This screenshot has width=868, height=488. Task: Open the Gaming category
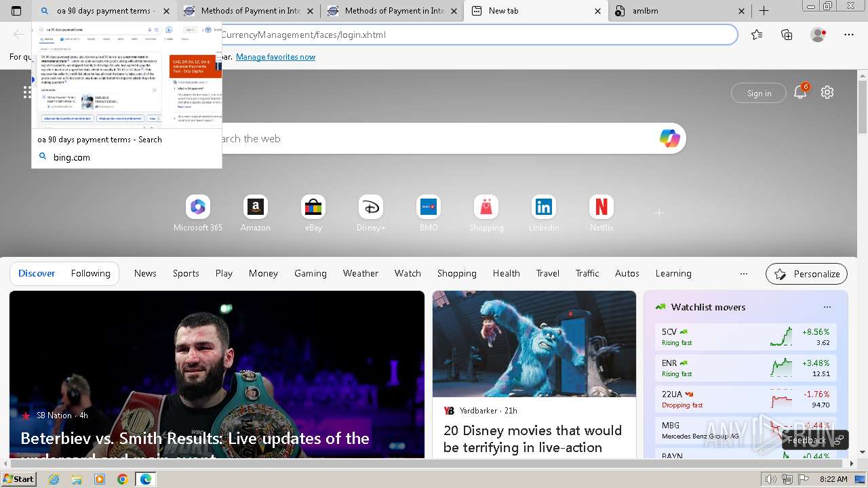(x=311, y=273)
